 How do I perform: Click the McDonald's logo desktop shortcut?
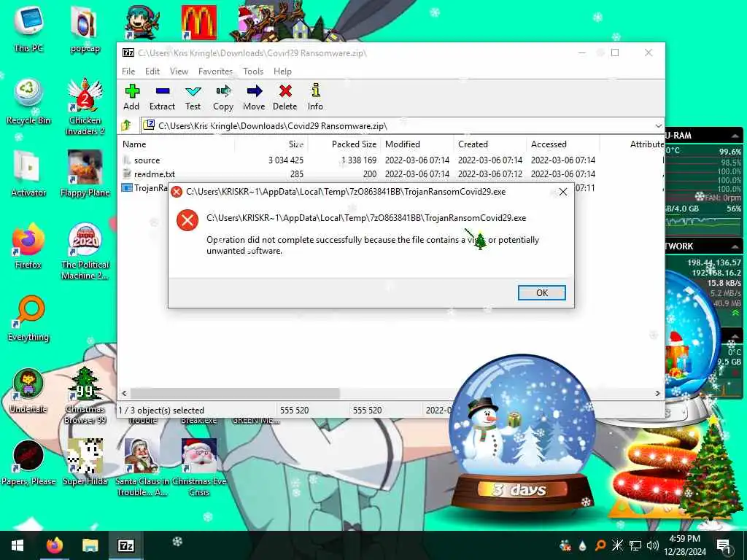[x=199, y=22]
